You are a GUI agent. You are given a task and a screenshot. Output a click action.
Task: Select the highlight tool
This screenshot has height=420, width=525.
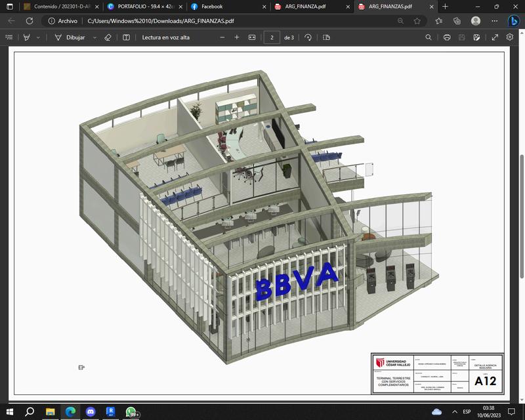pos(26,37)
